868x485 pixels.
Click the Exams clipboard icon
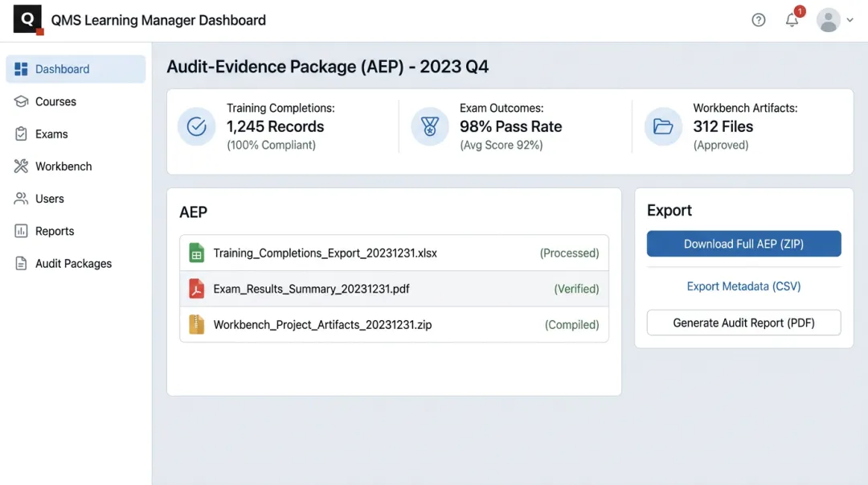point(21,134)
